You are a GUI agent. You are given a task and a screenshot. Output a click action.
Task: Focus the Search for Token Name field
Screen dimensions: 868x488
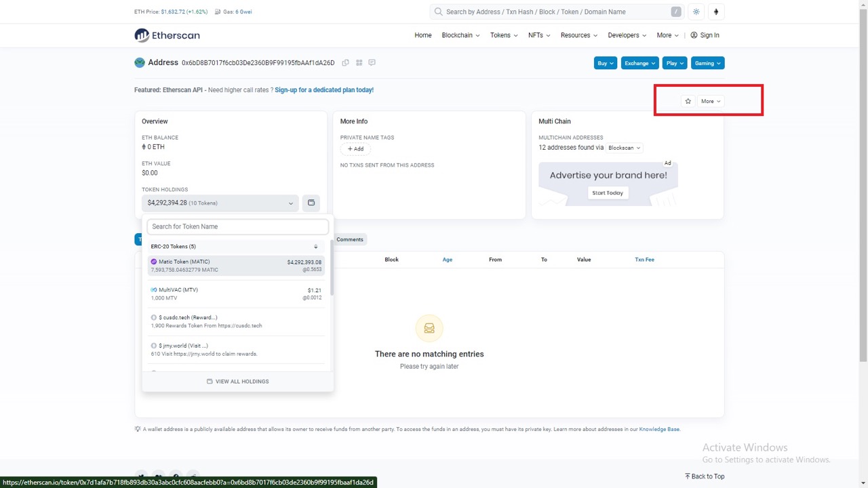[238, 226]
